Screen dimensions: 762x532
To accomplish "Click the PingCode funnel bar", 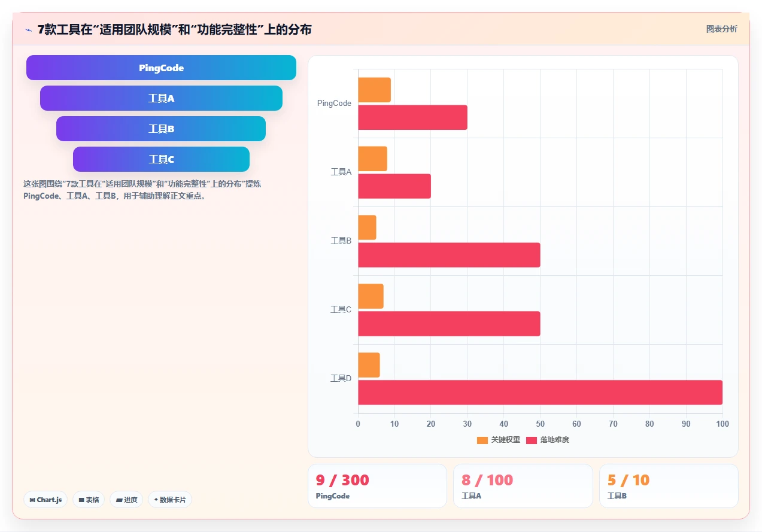I will pos(161,68).
